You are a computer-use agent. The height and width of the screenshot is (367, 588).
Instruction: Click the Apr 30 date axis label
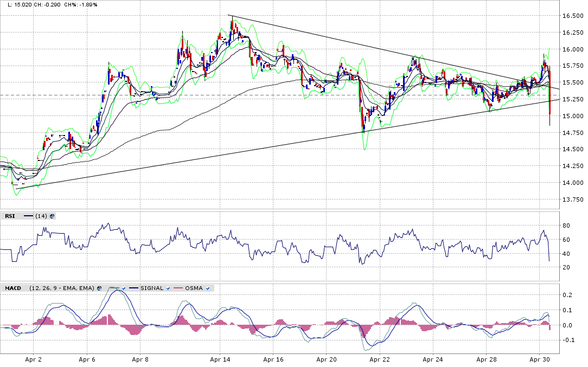point(540,359)
